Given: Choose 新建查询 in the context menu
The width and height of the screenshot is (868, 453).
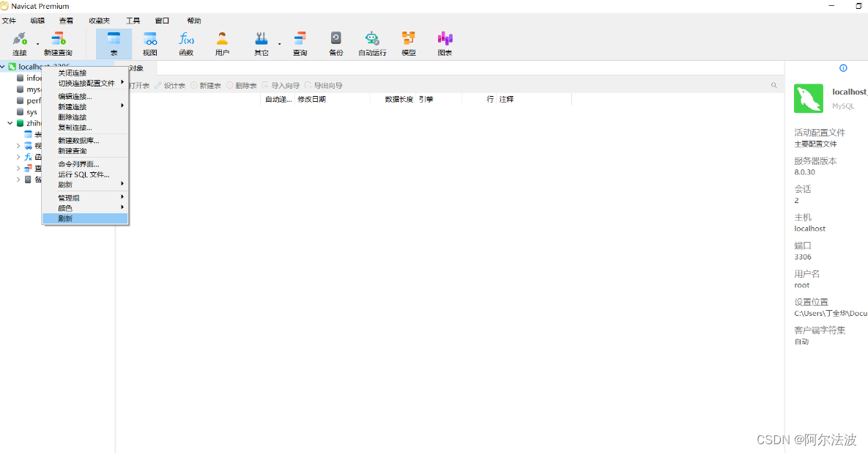Looking at the screenshot, I should click(x=85, y=150).
